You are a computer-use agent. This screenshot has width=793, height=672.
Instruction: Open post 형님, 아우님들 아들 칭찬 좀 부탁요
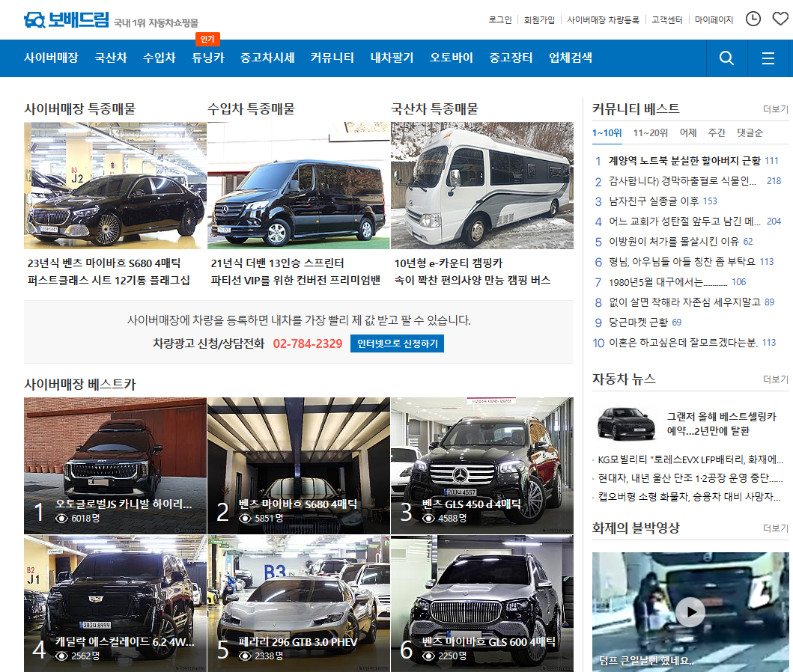tap(681, 262)
